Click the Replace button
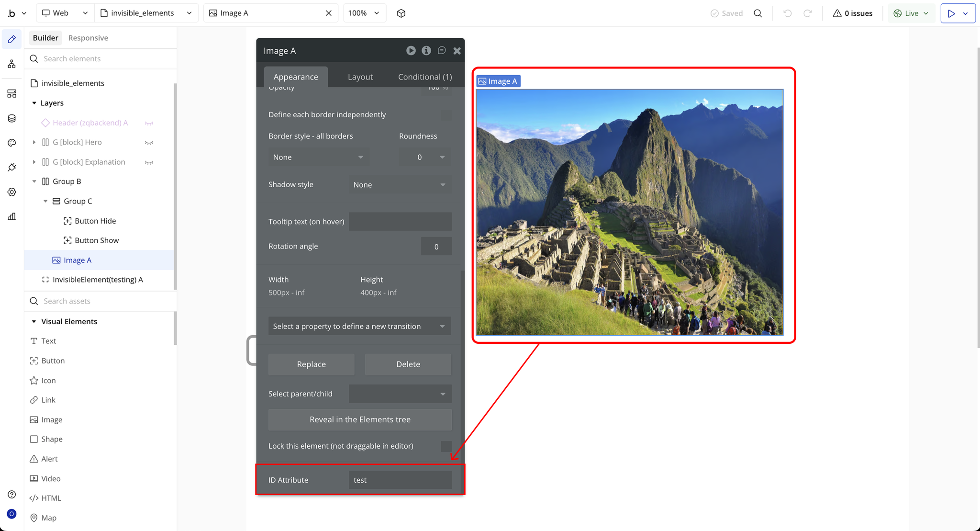This screenshot has width=980, height=531. [x=311, y=364]
